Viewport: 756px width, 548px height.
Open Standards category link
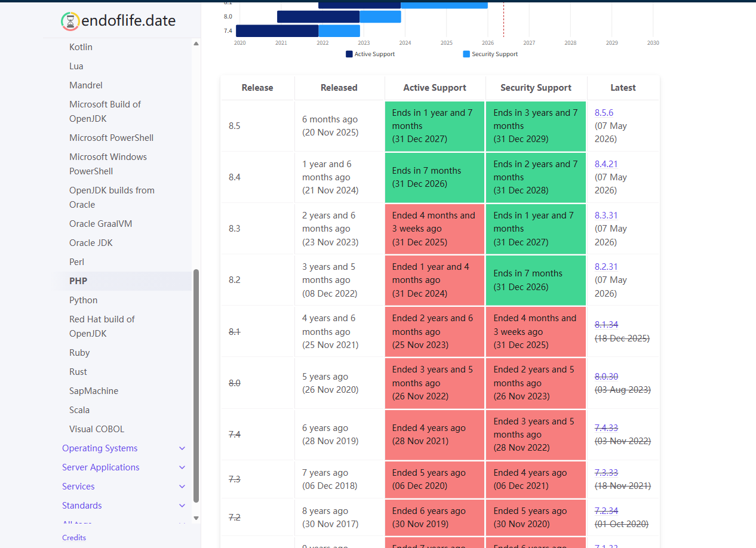point(82,506)
